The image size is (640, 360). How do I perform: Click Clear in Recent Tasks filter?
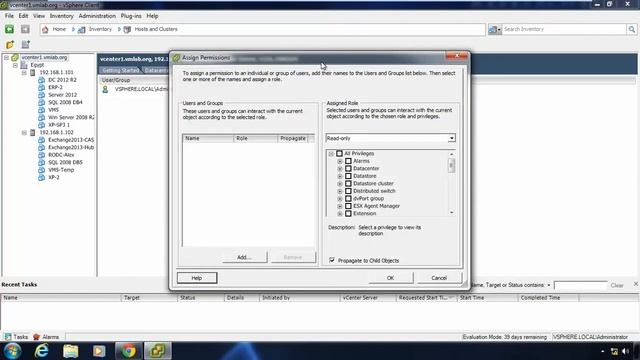pyautogui.click(x=617, y=285)
